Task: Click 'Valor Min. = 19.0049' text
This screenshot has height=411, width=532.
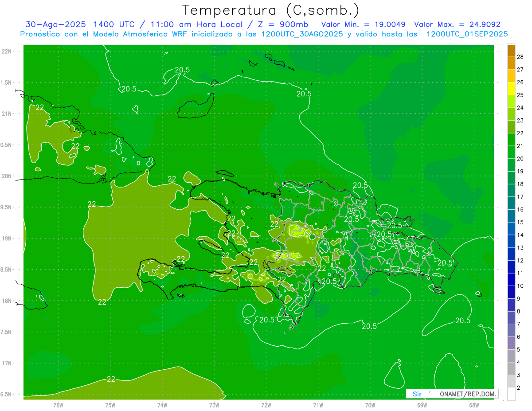Action: pos(363,24)
